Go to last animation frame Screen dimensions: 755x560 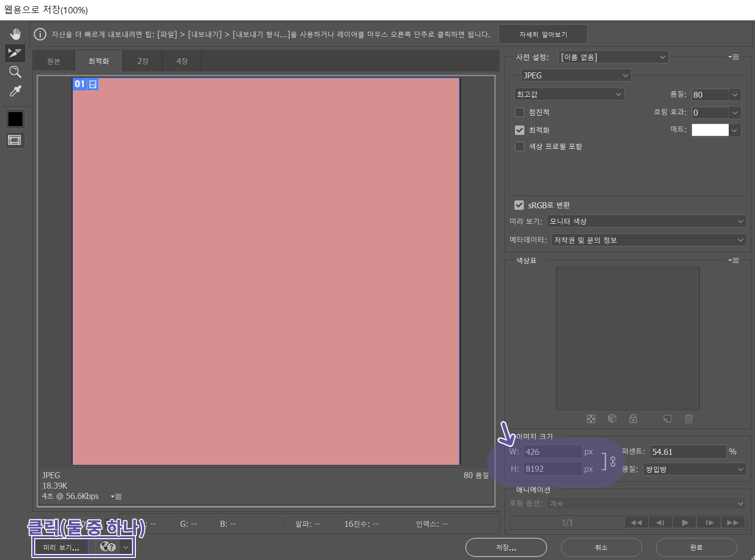point(733,522)
